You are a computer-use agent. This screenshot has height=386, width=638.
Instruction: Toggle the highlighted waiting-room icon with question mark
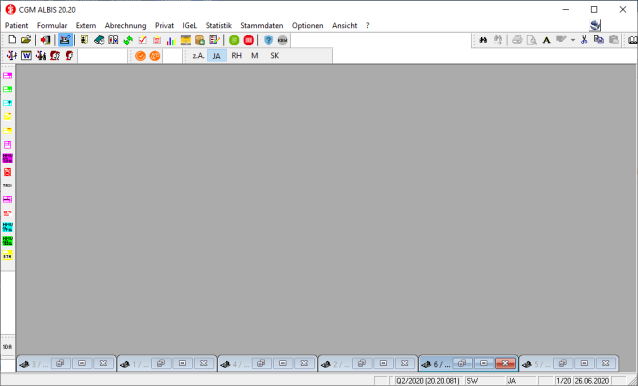(65, 40)
